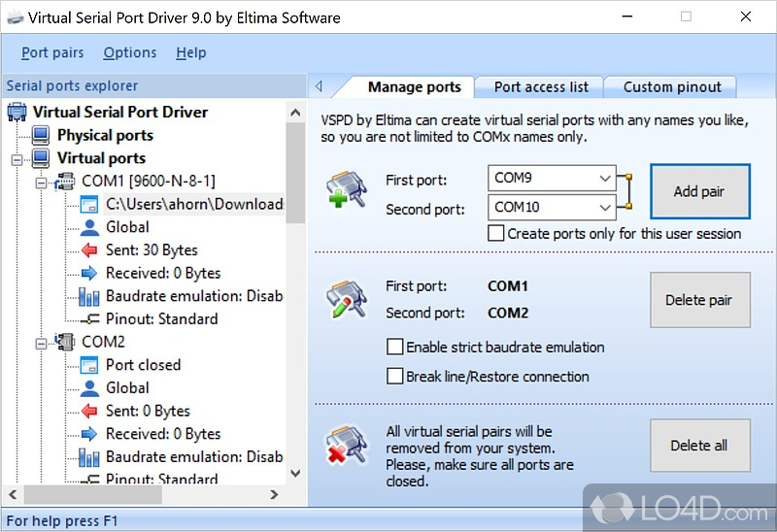Image resolution: width=777 pixels, height=532 pixels.
Task: Click the blue arrow icon of COM2 Received: 0 Bytes
Action: coord(89,434)
